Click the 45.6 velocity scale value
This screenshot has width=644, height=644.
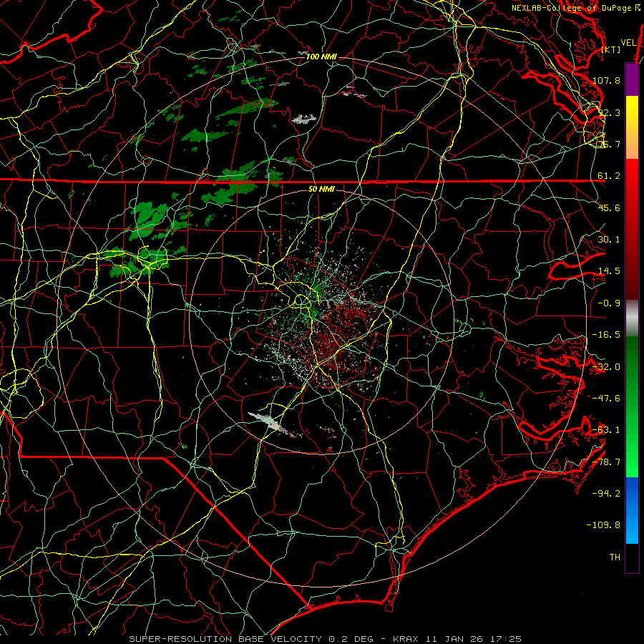click(609, 208)
